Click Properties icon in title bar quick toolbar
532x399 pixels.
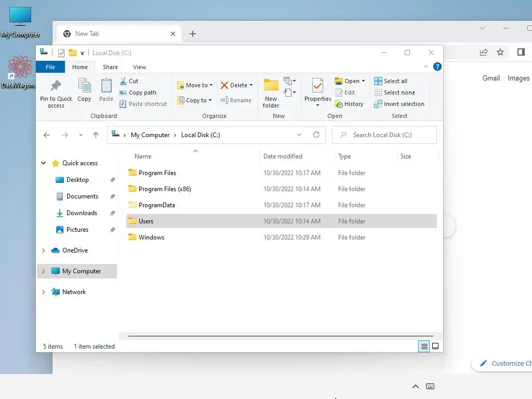pos(61,53)
